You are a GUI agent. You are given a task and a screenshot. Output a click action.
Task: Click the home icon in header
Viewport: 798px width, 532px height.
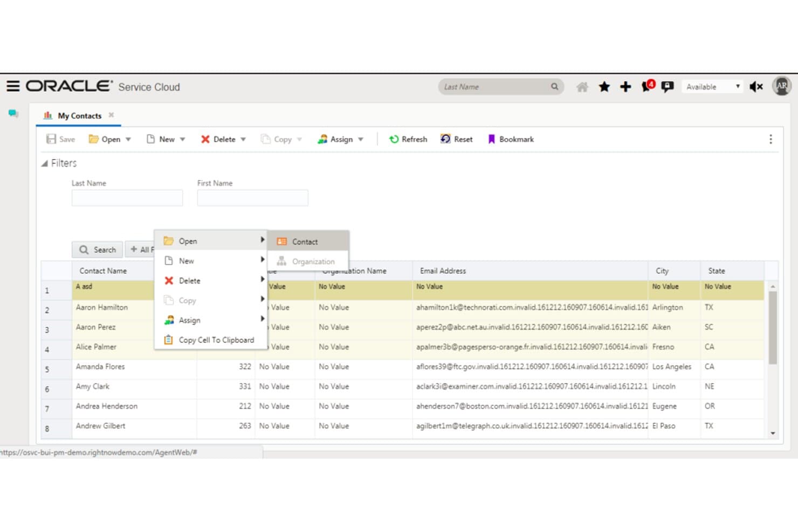pos(582,87)
